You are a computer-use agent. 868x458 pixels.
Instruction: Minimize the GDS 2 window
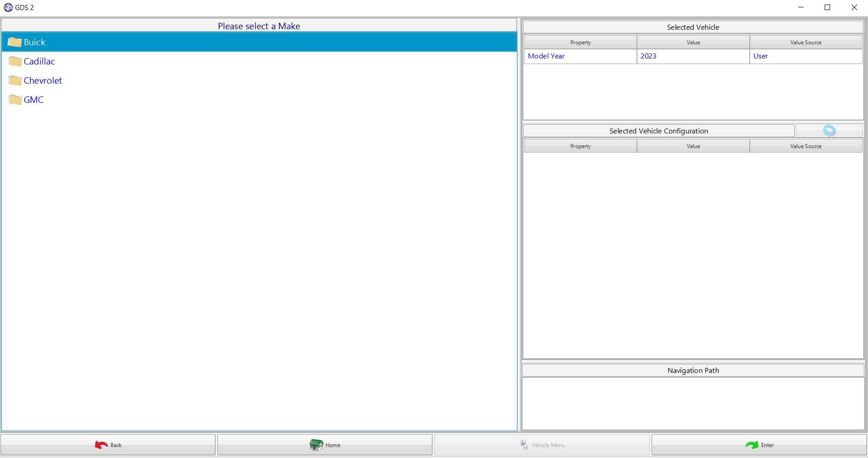click(x=800, y=7)
